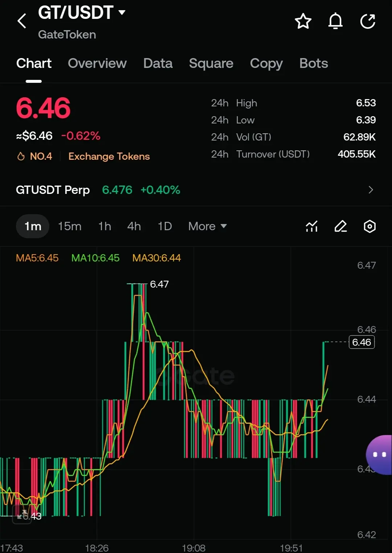Expand the More timeframes dropdown
Image resolution: width=392 pixels, height=553 pixels.
(207, 226)
